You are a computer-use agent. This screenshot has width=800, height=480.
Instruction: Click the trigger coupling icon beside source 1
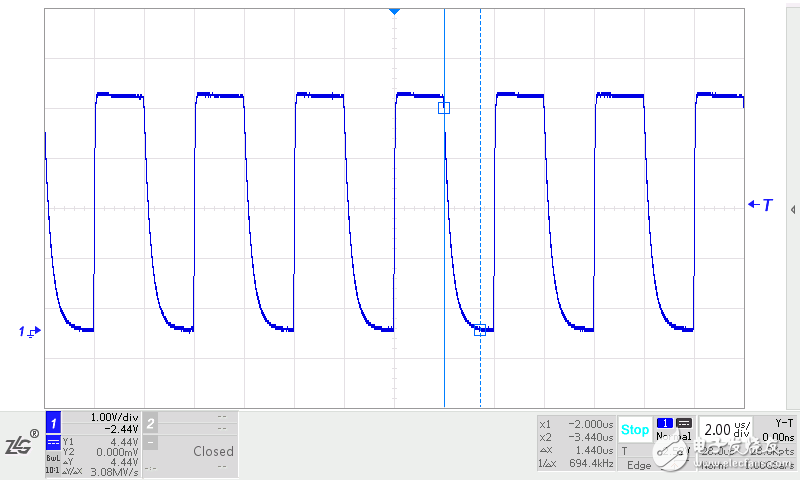click(x=684, y=423)
